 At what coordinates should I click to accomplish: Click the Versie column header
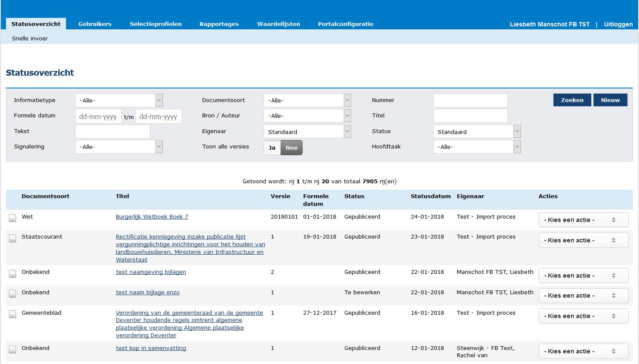(281, 196)
